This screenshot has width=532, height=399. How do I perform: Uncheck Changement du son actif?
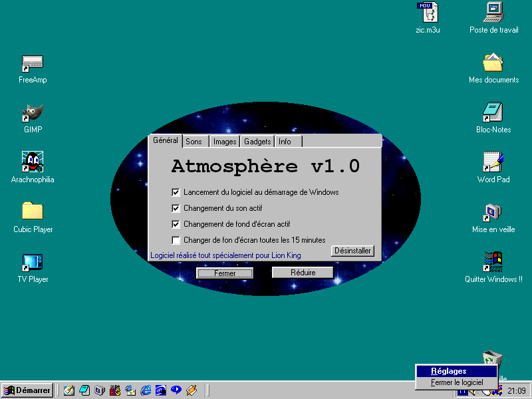click(x=176, y=208)
